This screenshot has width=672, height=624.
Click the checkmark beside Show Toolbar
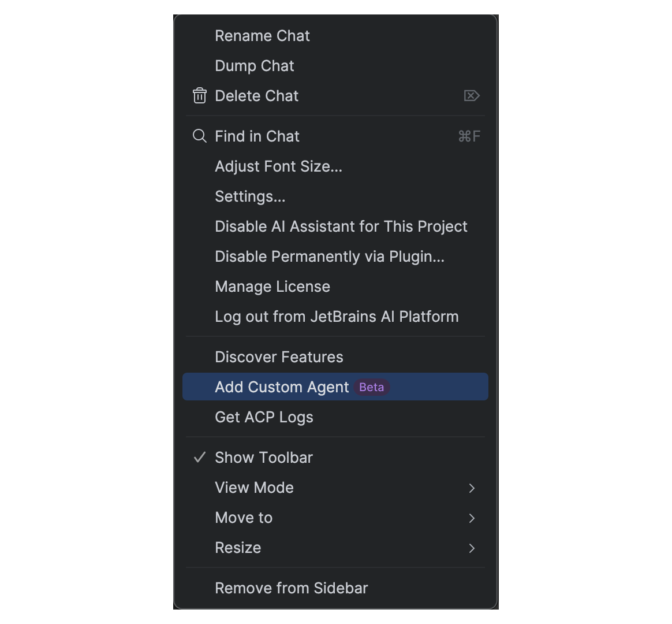pos(199,457)
